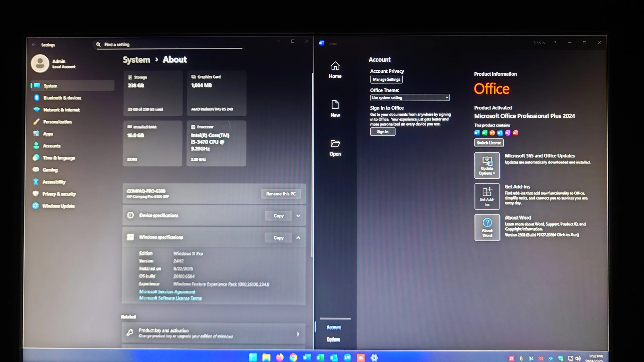The width and height of the screenshot is (644, 362).
Task: Click New document icon in Word sidebar
Action: (335, 108)
